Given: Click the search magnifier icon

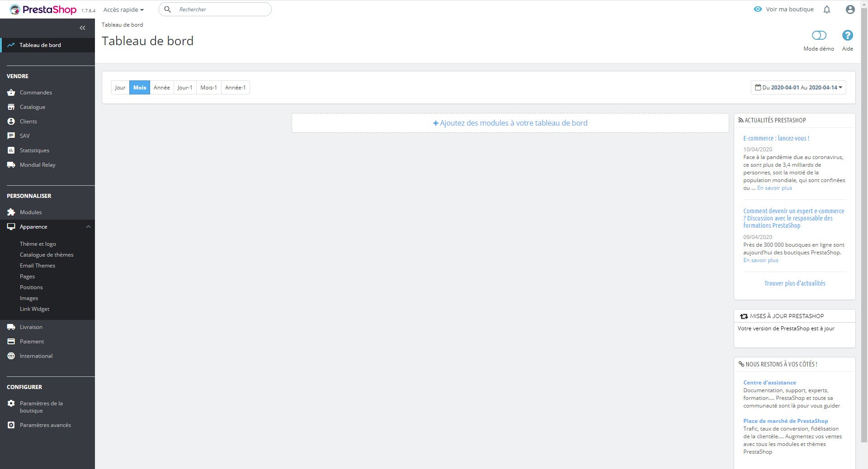Looking at the screenshot, I should pos(167,9).
